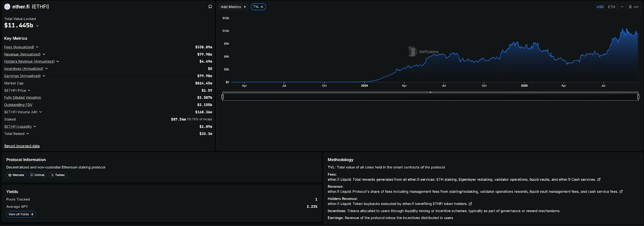Viewport: 644px width, 226px height.
Task: Open the ether.fi GitHub page
Action: coord(37,175)
